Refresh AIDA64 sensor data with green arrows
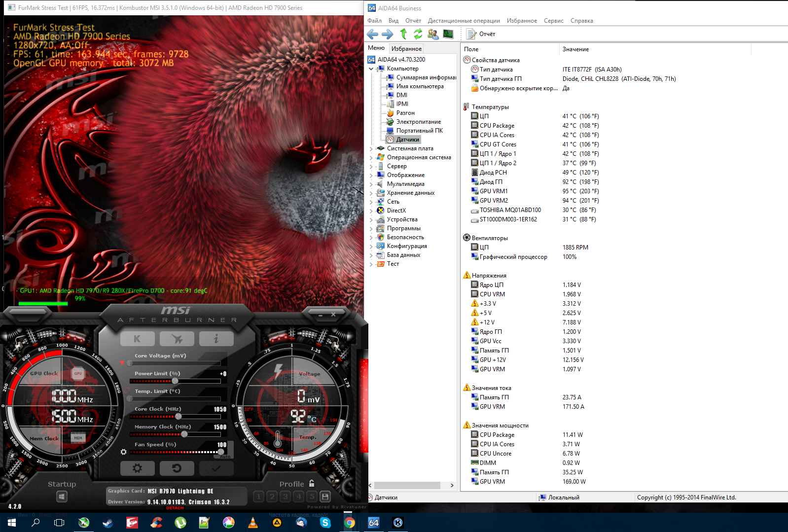 (x=418, y=34)
